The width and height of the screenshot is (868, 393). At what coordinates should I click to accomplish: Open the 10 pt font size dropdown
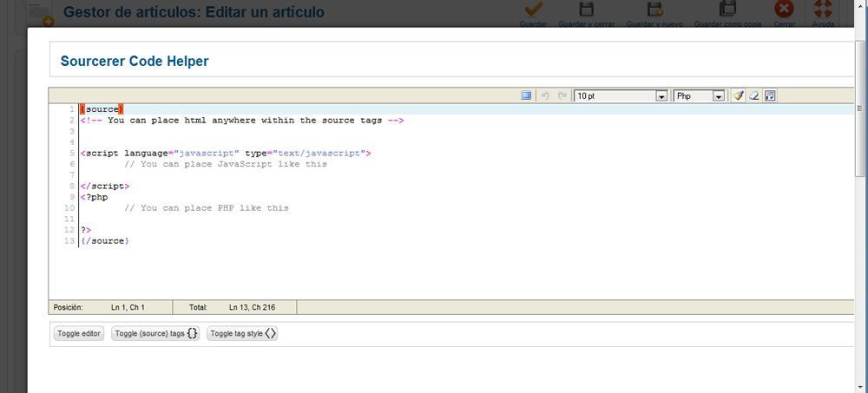pyautogui.click(x=621, y=95)
